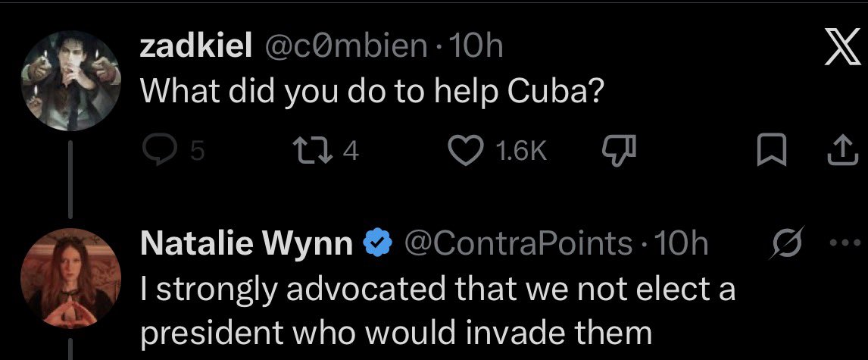
Task: Visit the @ContraPoints handle link
Action: click(x=518, y=243)
